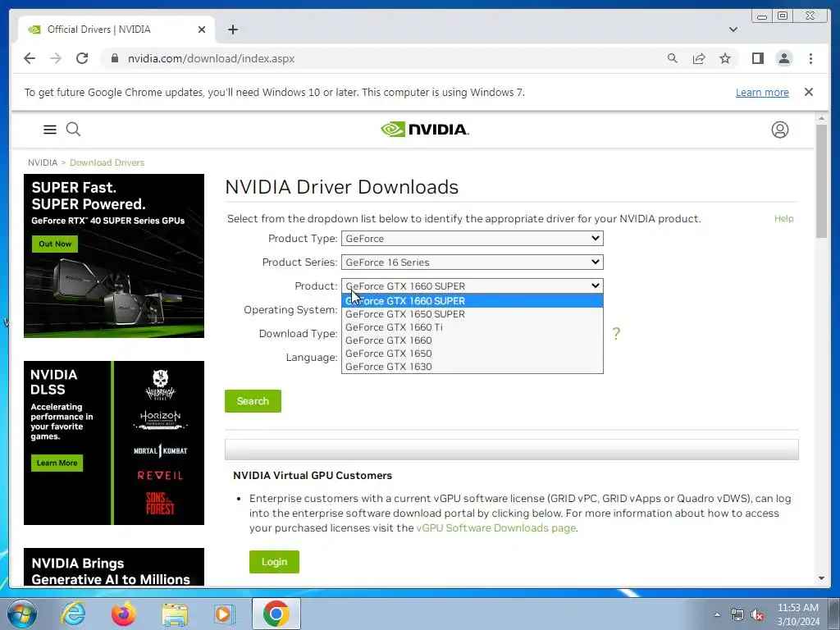Click the NVIDIA logo in header

(x=425, y=129)
